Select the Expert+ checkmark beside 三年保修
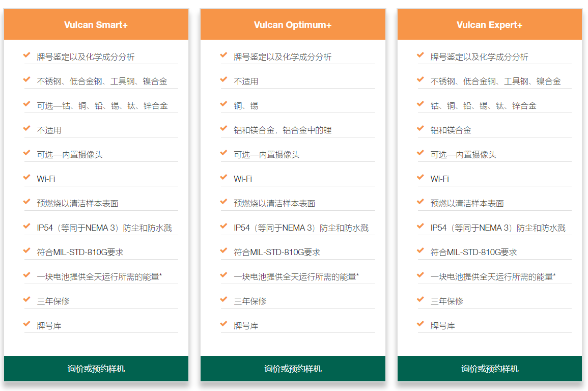The width and height of the screenshot is (588, 391). [421, 299]
